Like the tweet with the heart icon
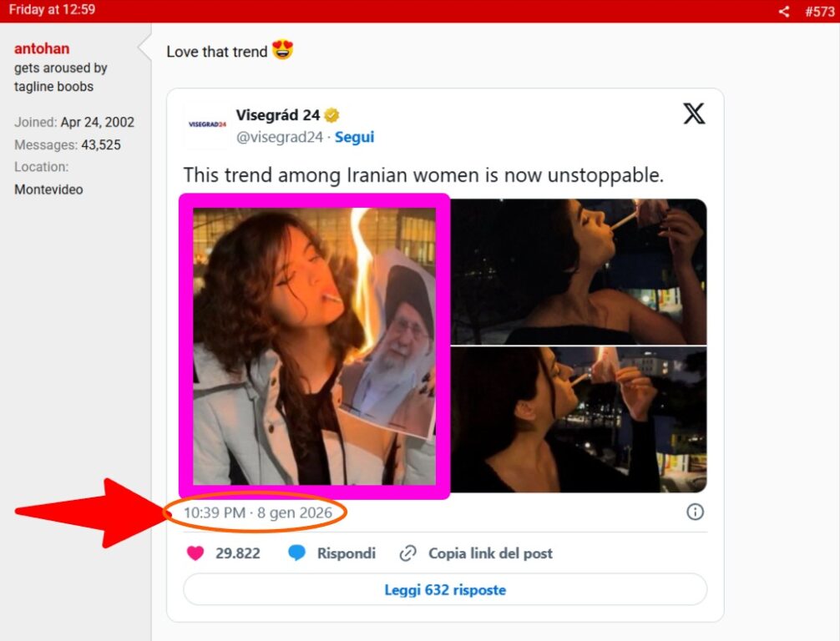The width and height of the screenshot is (840, 641). click(x=195, y=553)
